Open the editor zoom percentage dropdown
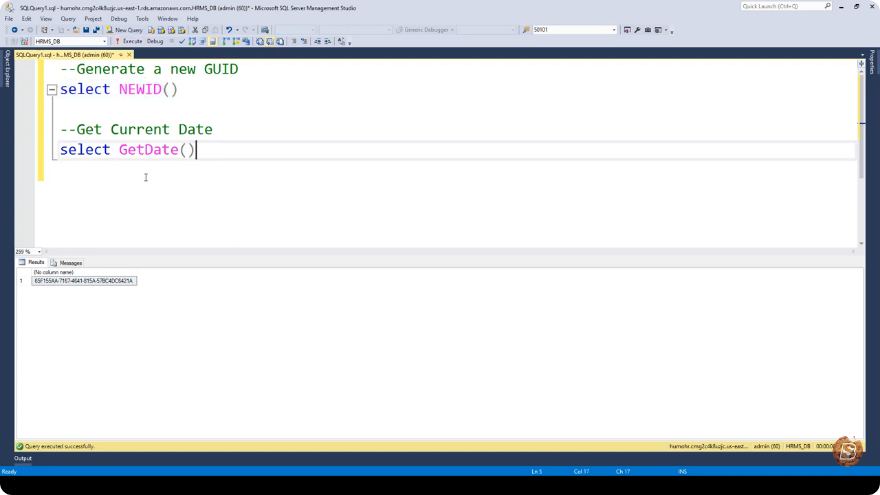 click(39, 252)
